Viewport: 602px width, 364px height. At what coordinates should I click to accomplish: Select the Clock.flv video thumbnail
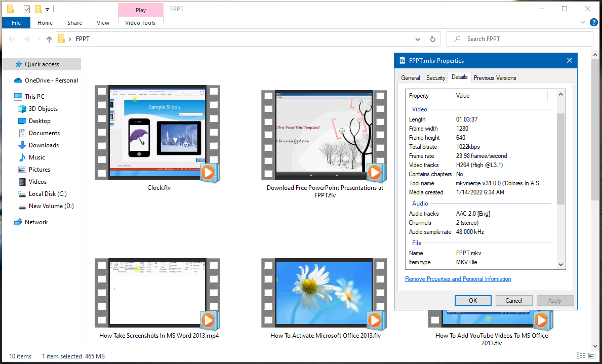click(x=157, y=133)
